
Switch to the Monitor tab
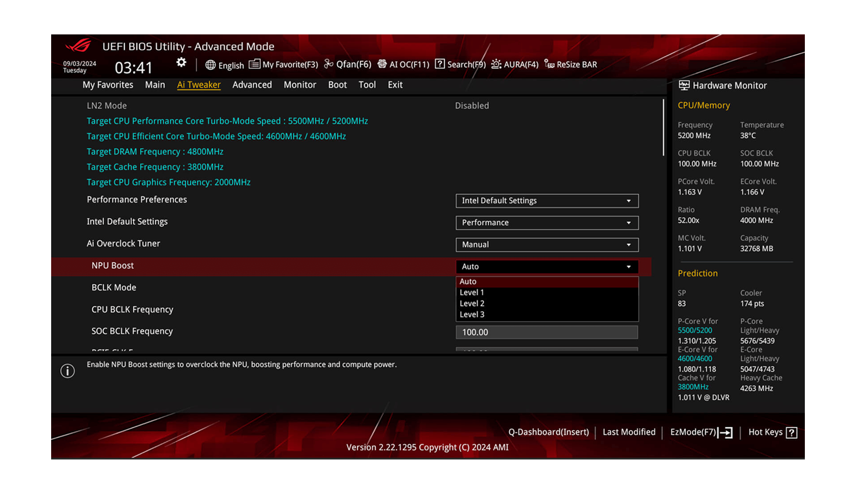(x=299, y=85)
